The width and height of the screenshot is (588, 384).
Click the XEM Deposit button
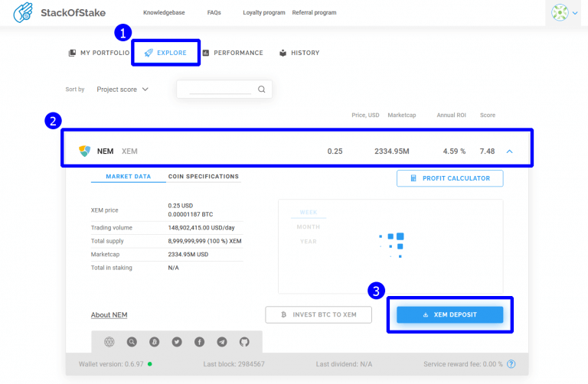click(x=450, y=314)
